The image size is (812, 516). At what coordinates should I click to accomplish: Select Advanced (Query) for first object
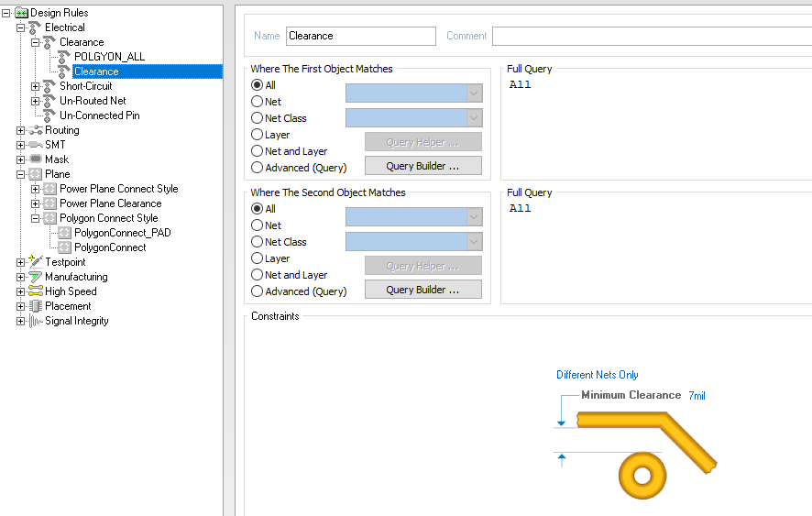point(258,168)
